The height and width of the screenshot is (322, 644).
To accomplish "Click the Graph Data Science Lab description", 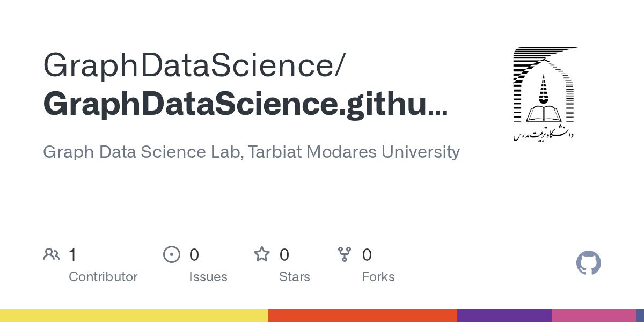I will 251,152.
